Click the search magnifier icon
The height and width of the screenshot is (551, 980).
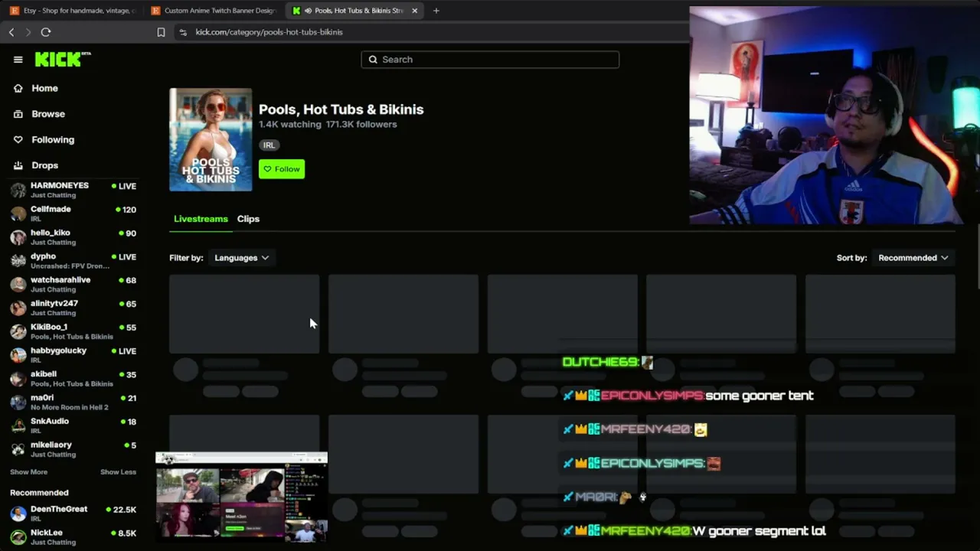tap(374, 60)
